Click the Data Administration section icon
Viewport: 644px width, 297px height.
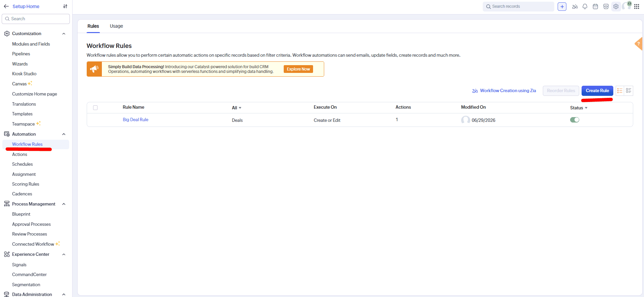7,294
